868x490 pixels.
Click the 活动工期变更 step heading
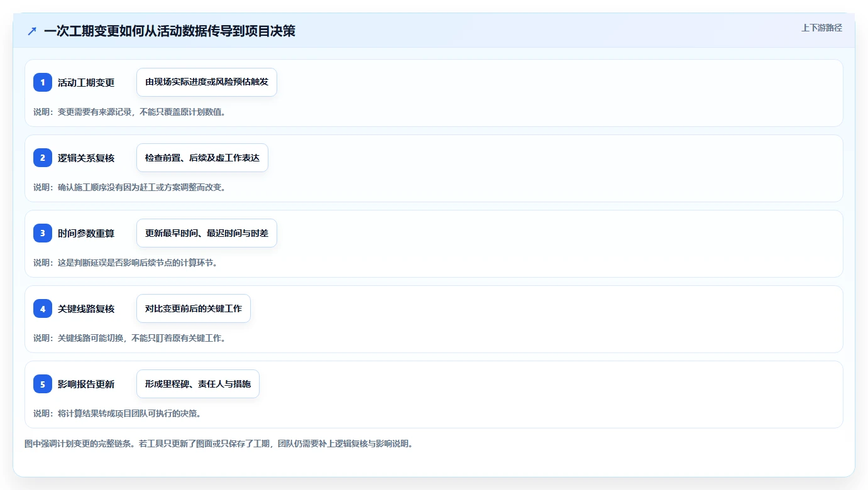(x=86, y=82)
